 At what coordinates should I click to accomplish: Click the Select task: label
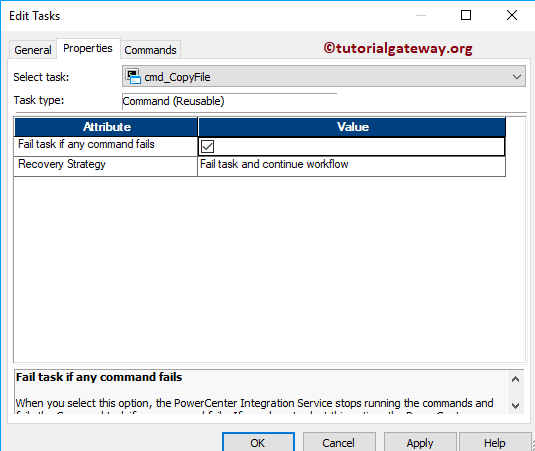[41, 77]
